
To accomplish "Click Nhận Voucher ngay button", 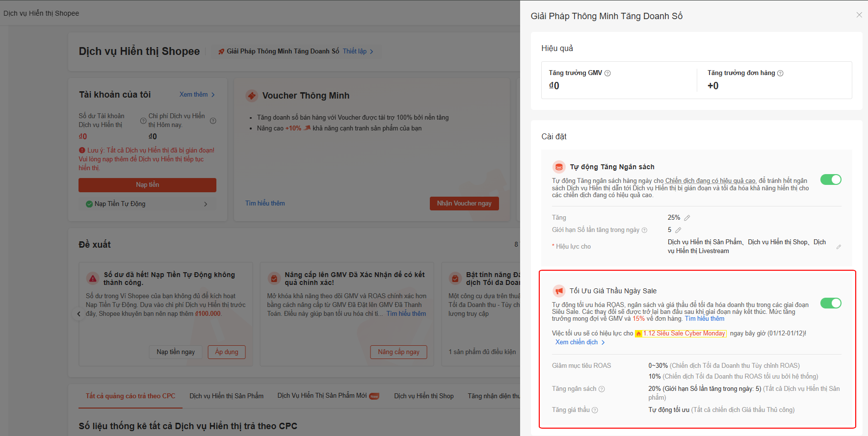I will [x=464, y=204].
